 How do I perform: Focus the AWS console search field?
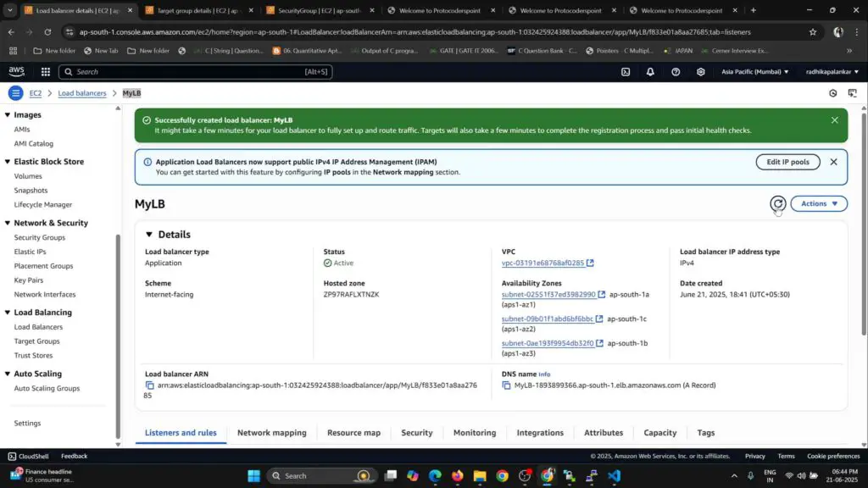(x=196, y=71)
